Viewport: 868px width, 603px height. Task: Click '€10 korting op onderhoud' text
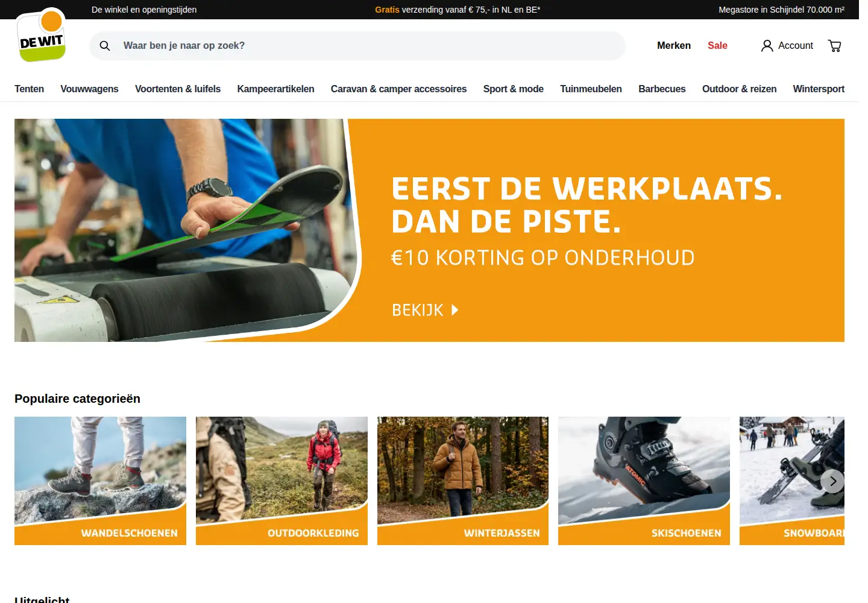[x=542, y=257]
